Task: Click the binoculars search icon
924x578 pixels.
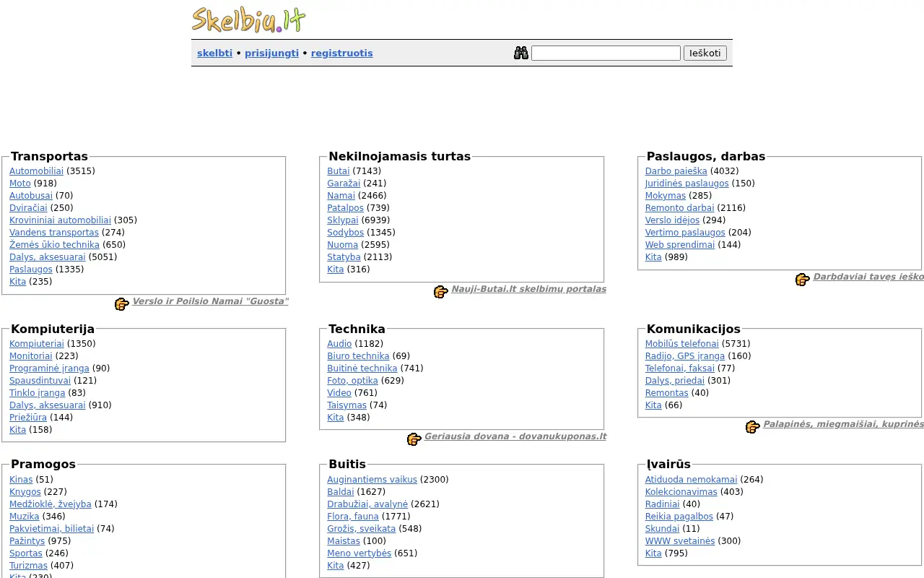Action: coord(521,53)
